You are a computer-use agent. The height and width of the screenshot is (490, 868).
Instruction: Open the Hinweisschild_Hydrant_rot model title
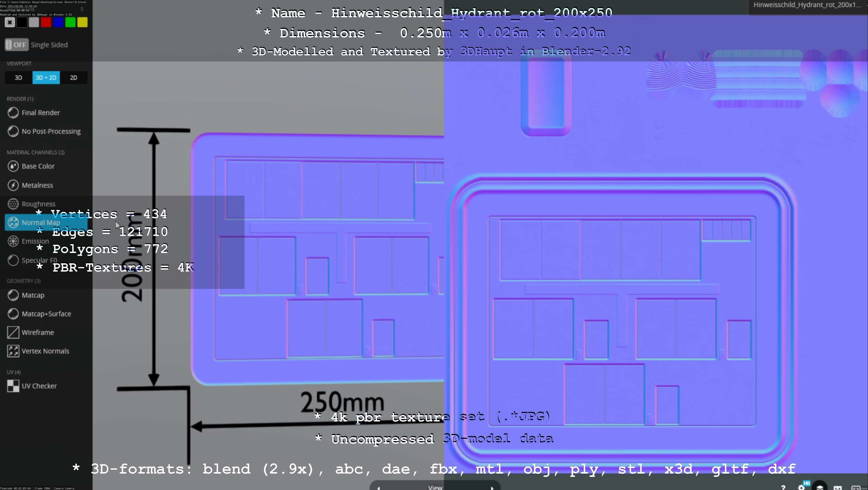pos(807,5)
